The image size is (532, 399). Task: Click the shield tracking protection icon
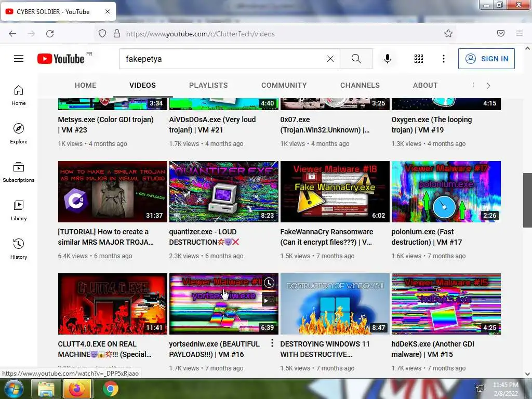pos(102,34)
